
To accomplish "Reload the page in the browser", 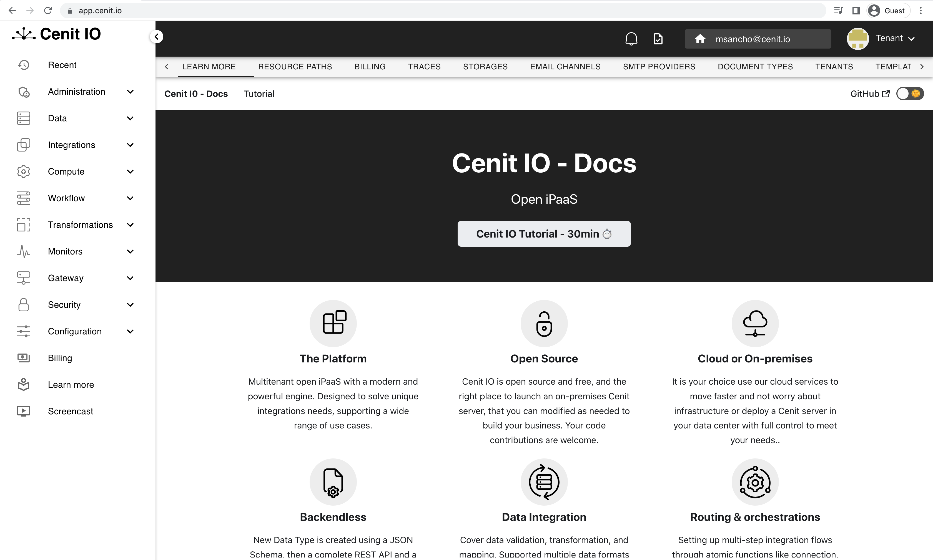I will [x=48, y=11].
